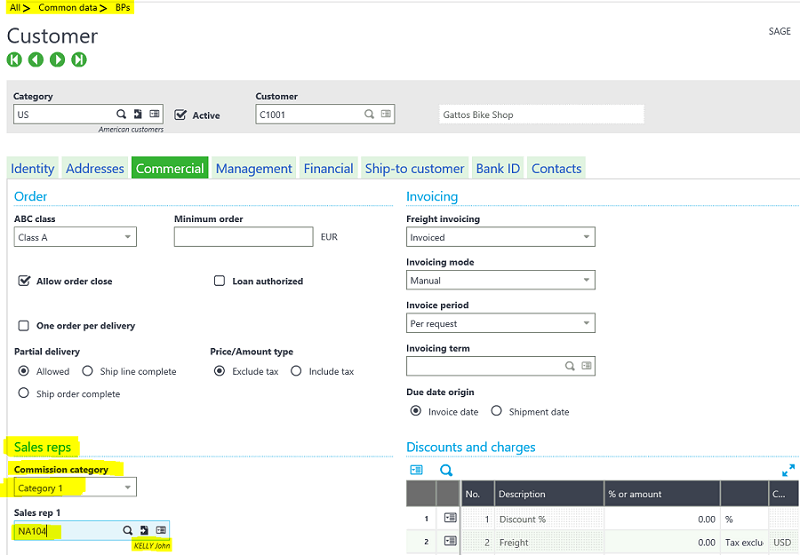Open the Ship-to customer tab

414,169
